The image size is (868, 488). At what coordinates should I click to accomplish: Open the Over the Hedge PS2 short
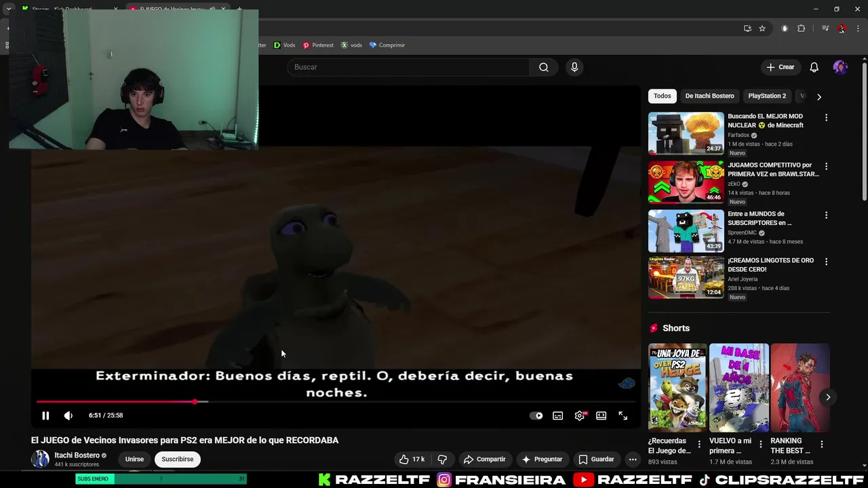(677, 388)
